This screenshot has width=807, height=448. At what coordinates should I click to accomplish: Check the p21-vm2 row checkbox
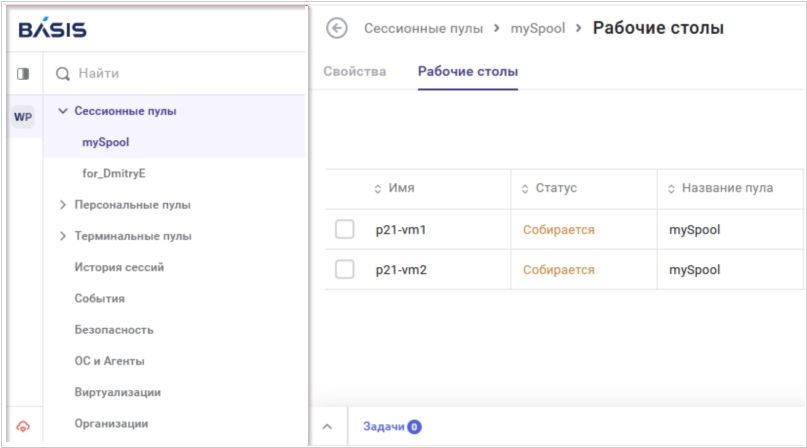pos(345,269)
